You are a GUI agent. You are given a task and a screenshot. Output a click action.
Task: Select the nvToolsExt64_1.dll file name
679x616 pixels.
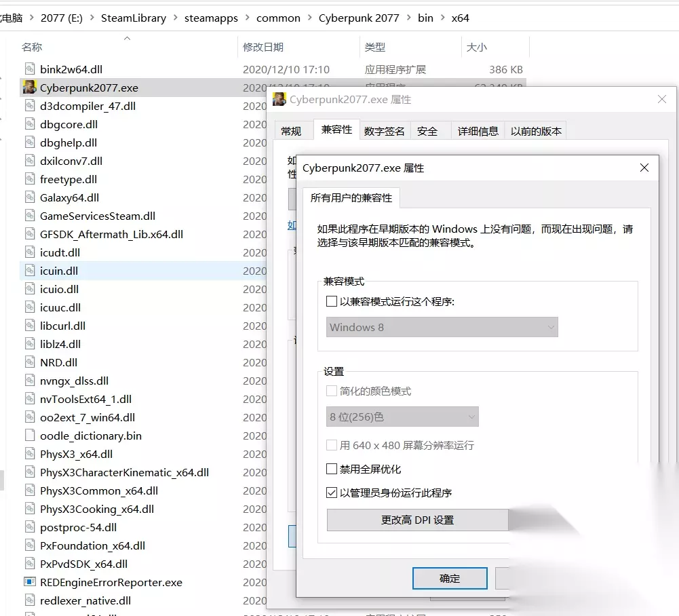(x=85, y=399)
